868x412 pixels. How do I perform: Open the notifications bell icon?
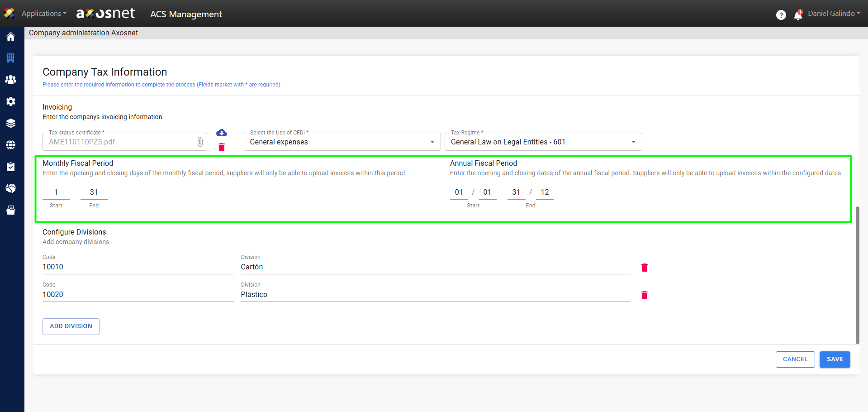pyautogui.click(x=798, y=15)
